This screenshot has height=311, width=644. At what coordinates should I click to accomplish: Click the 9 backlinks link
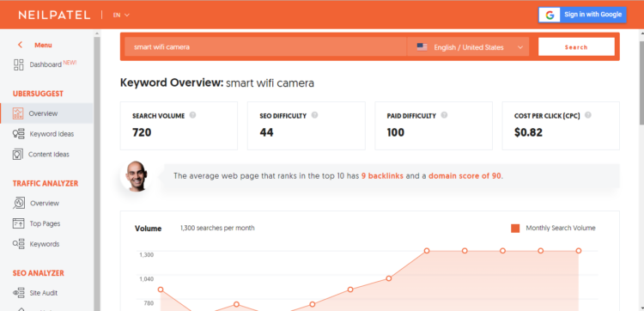[382, 176]
